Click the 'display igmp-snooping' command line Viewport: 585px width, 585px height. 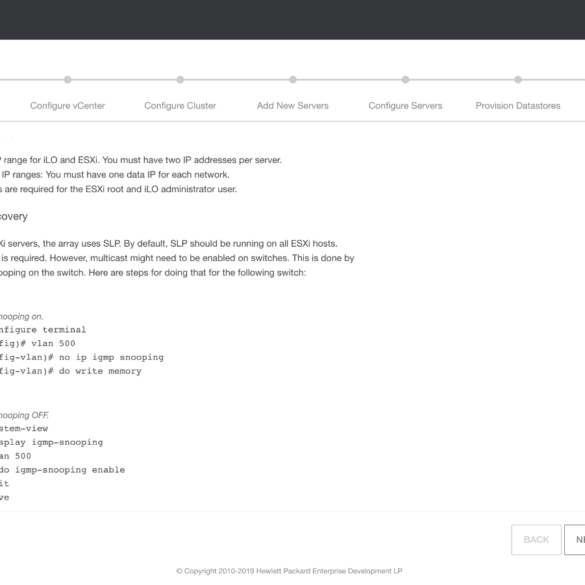click(x=51, y=442)
